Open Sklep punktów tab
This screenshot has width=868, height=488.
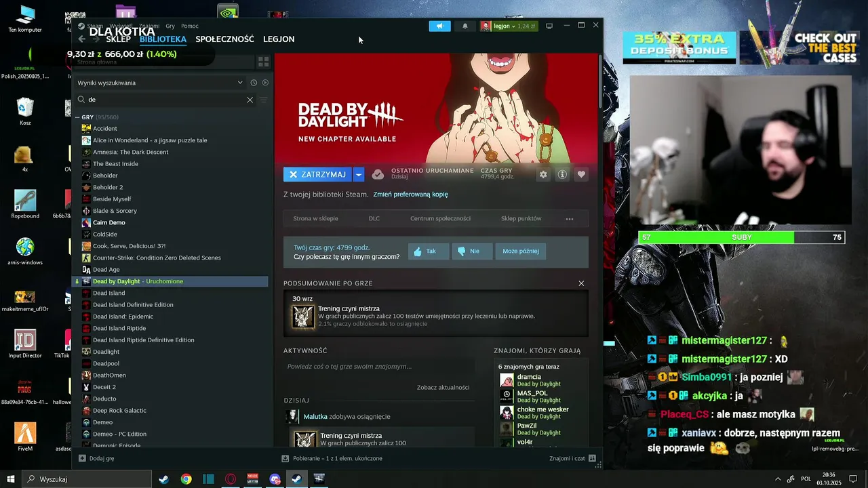pos(521,219)
